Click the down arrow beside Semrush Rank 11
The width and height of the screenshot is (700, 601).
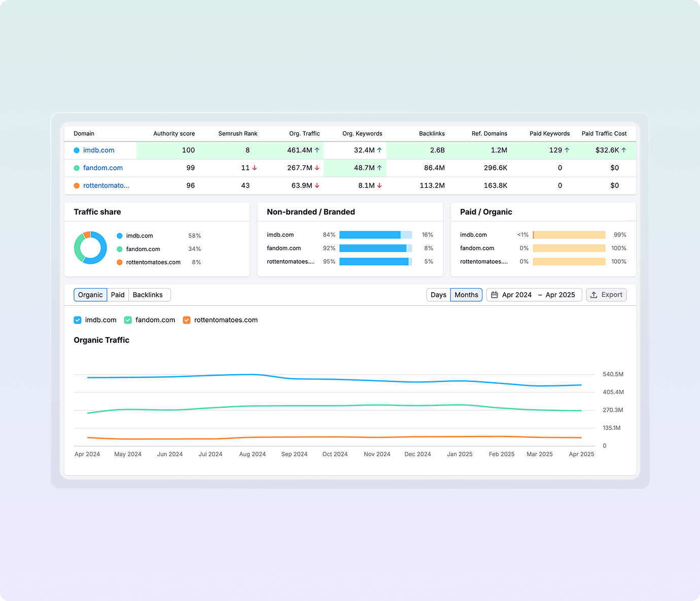tap(255, 168)
